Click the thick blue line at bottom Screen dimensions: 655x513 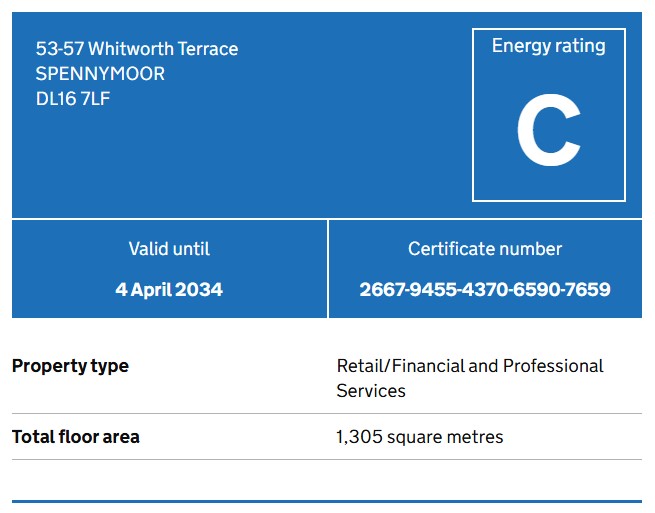(327, 501)
